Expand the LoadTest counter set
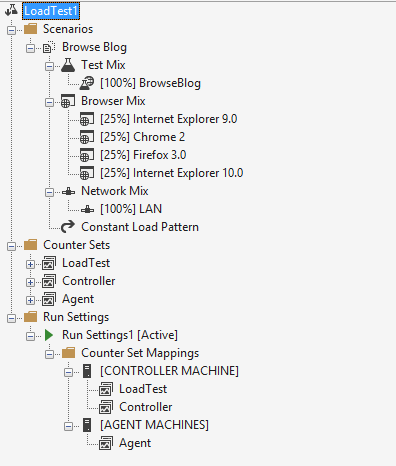Screen dimensions: 396x466 click(30, 264)
